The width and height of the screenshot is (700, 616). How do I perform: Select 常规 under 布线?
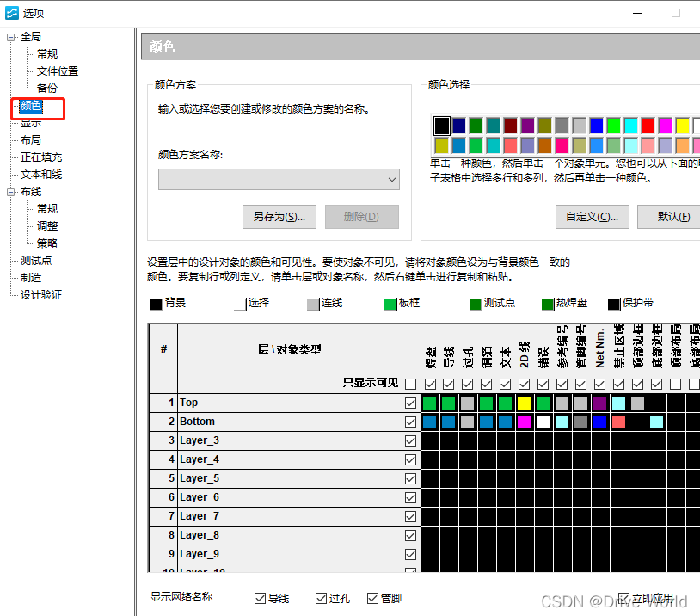coord(47,208)
